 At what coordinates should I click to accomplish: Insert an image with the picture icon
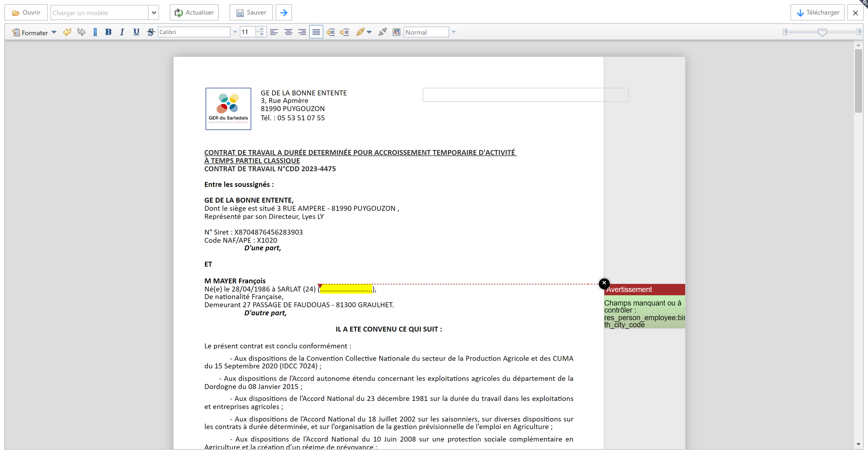[397, 32]
